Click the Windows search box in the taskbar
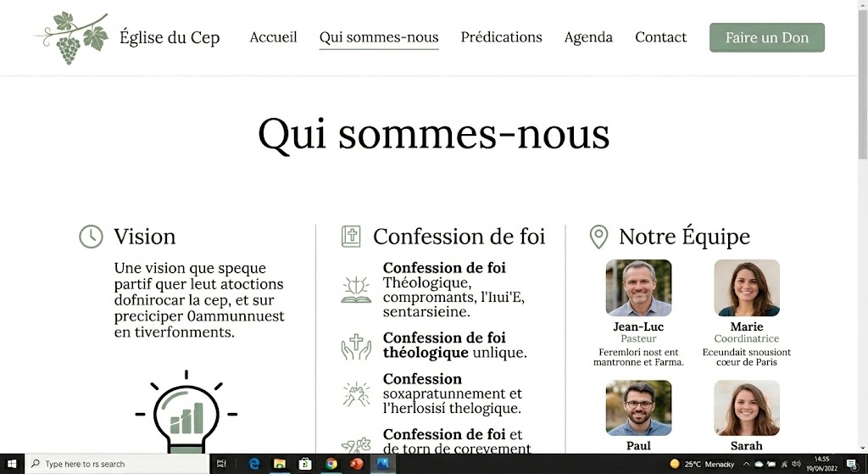Viewport: 868px width, 474px height. (117, 464)
